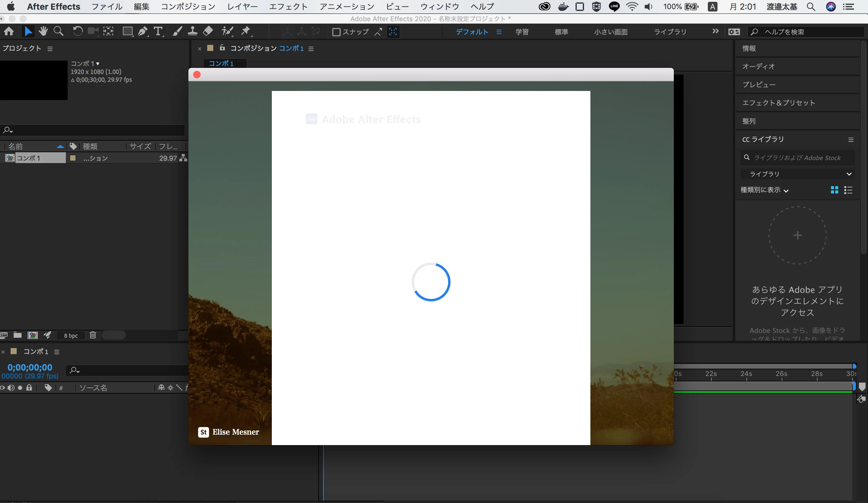Open the ライブラリ dropdown
This screenshot has width=868, height=503.
pyautogui.click(x=797, y=174)
